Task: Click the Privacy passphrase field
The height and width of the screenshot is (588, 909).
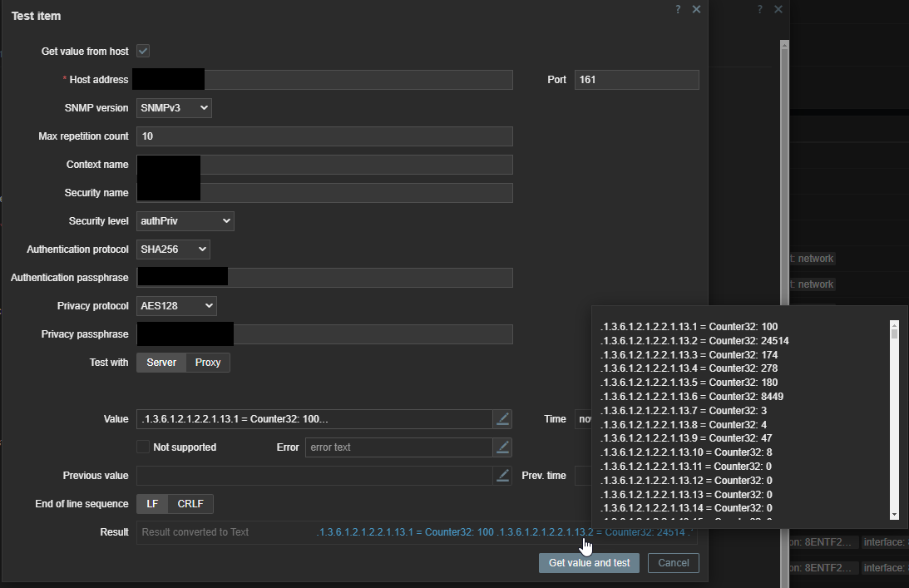Action: pyautogui.click(x=324, y=334)
